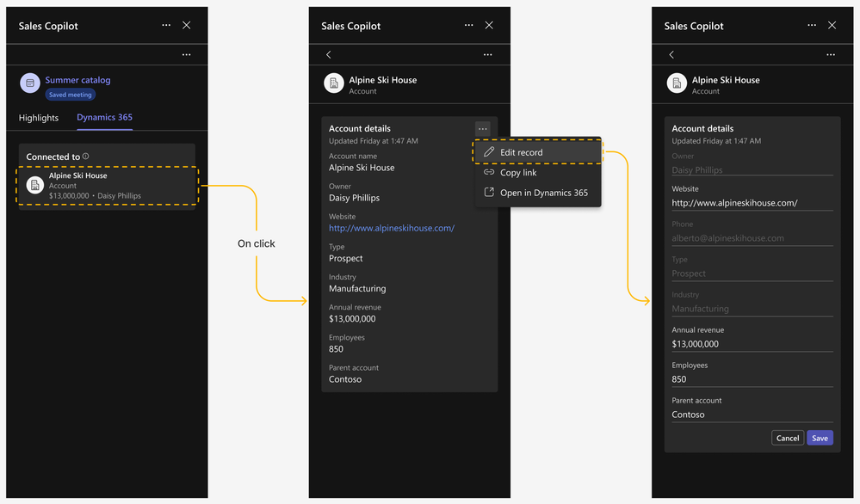Switch to the Highlights tab
The width and height of the screenshot is (860, 504).
[39, 118]
